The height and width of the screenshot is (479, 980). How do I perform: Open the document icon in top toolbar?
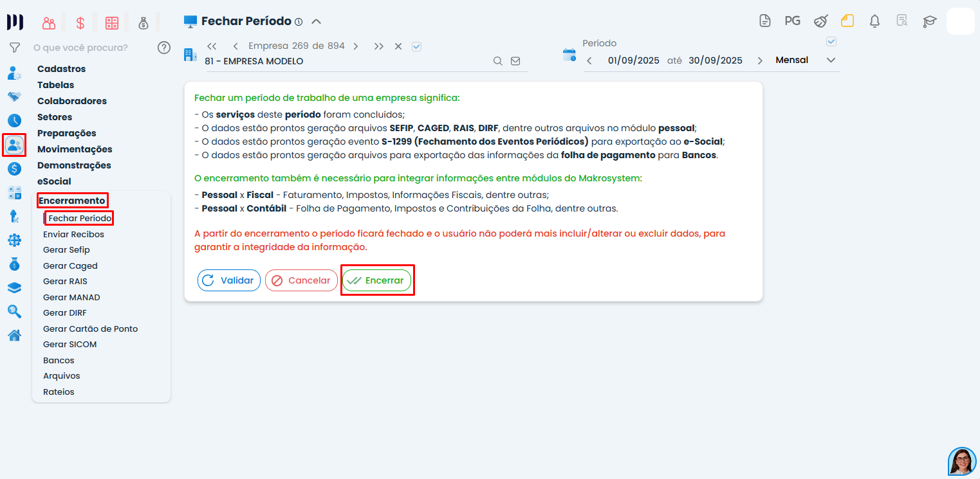point(764,21)
